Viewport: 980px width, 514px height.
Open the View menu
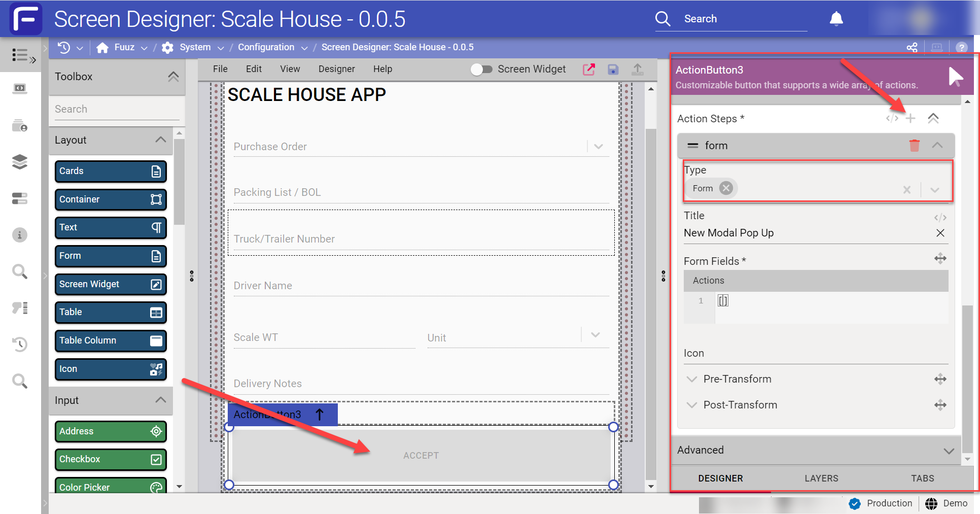[x=290, y=69]
